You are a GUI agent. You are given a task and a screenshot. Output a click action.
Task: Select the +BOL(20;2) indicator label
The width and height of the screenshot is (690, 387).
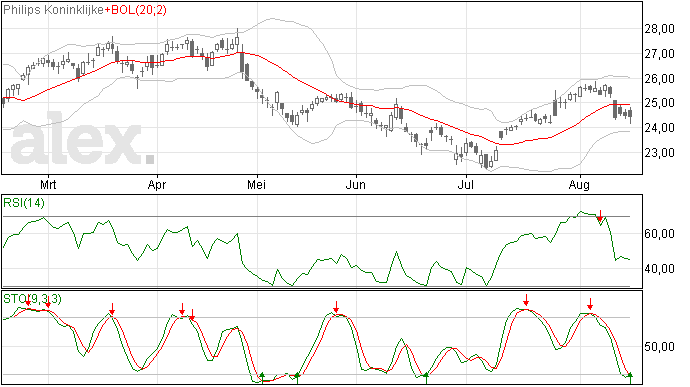tap(136, 10)
